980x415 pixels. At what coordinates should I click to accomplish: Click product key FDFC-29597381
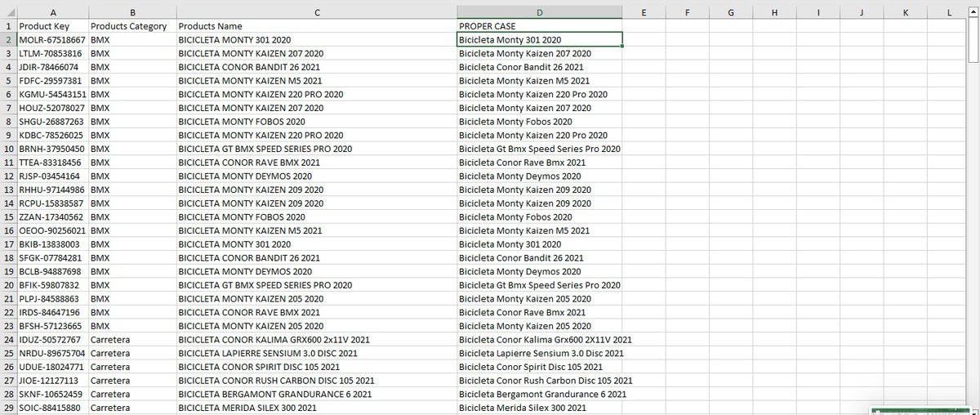(52, 80)
